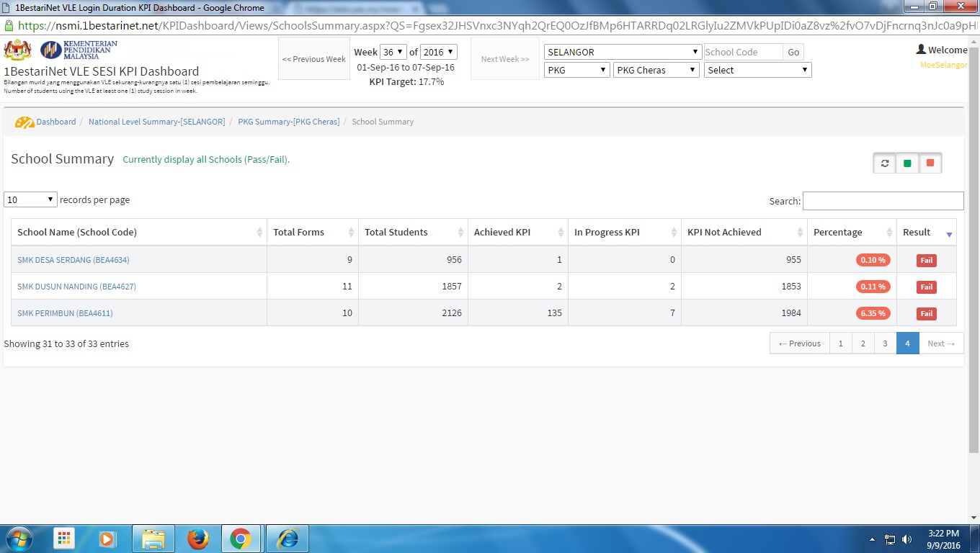Open National Level Summary-[SELANGOR] breadcrumb
This screenshot has width=980, height=553.
(x=157, y=122)
